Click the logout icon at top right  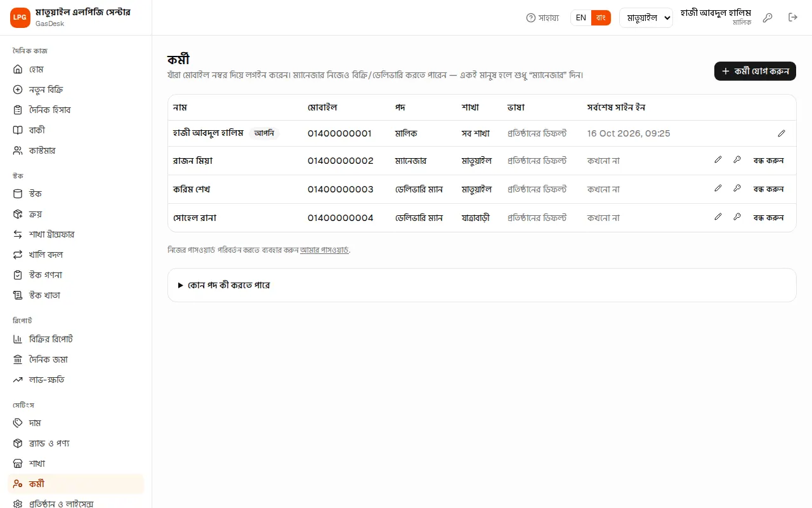(793, 18)
